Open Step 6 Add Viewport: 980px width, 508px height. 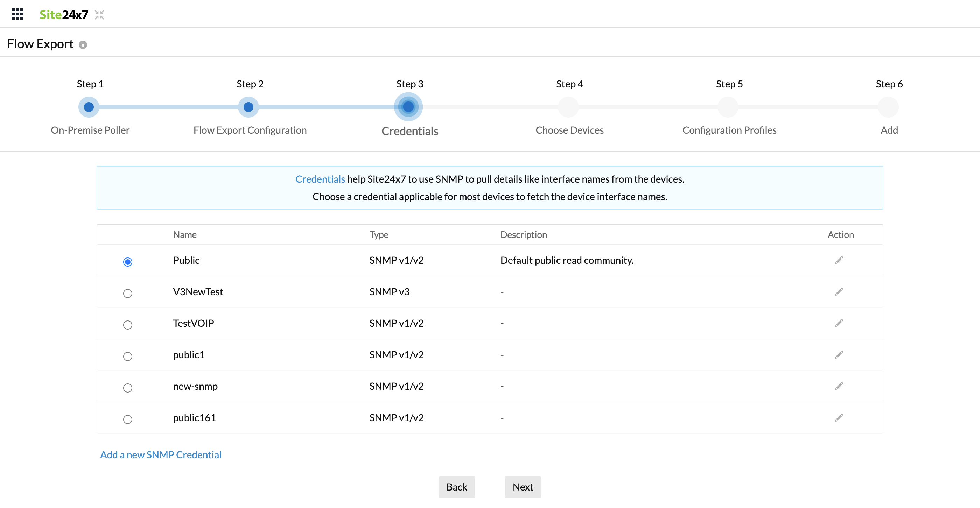888,107
